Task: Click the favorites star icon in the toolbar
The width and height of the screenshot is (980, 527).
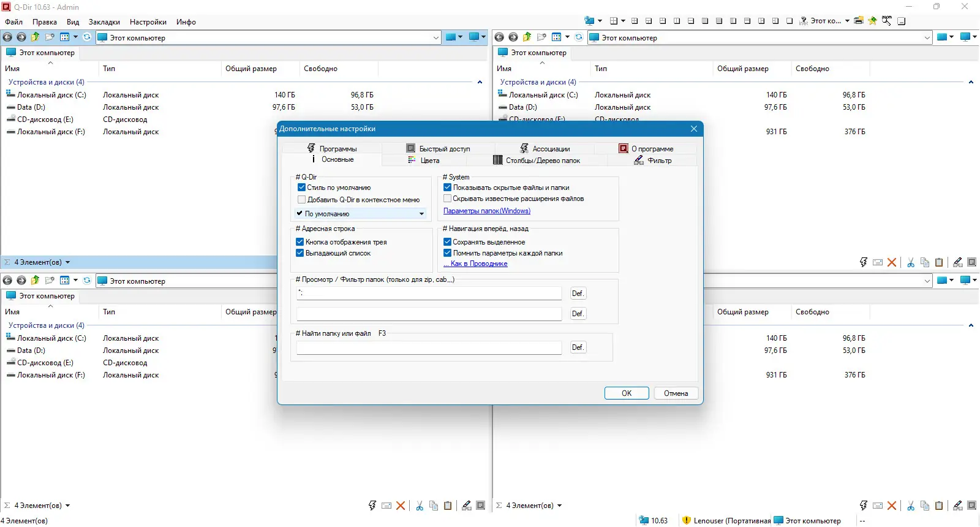Action: (x=873, y=21)
